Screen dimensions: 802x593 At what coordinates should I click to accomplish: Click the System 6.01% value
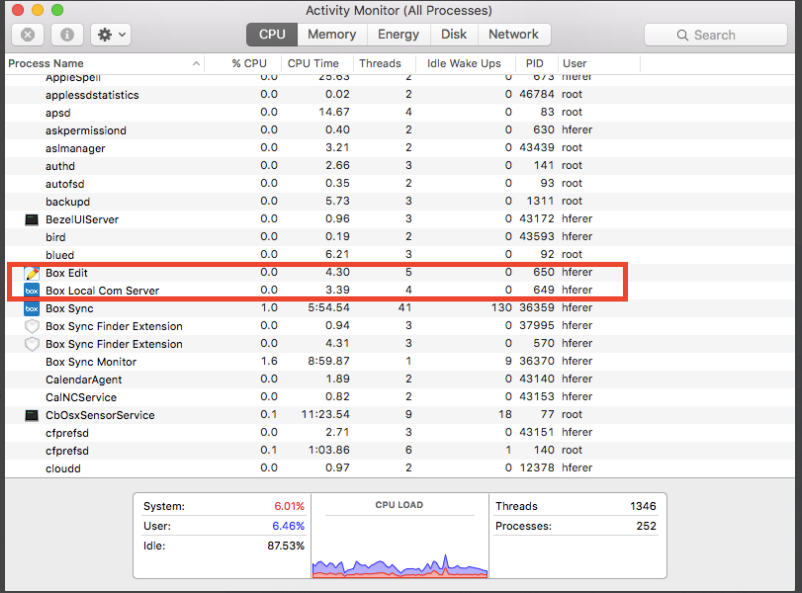[289, 506]
